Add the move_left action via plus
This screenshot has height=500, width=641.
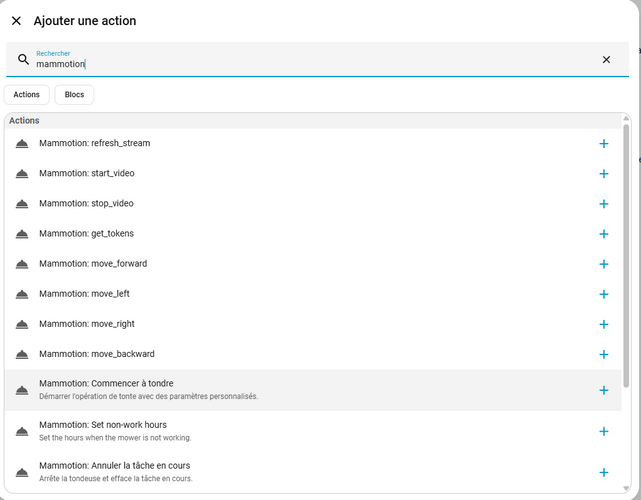[x=604, y=294]
